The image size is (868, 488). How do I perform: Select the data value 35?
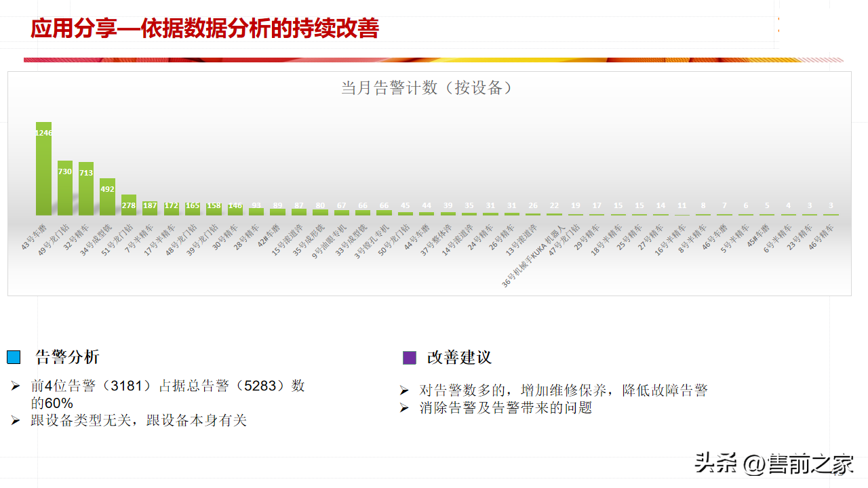click(x=469, y=205)
